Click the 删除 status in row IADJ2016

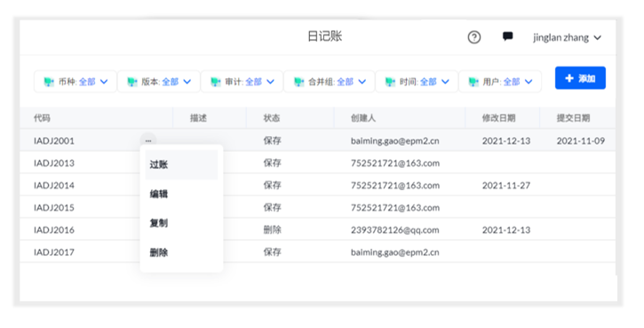(x=273, y=229)
